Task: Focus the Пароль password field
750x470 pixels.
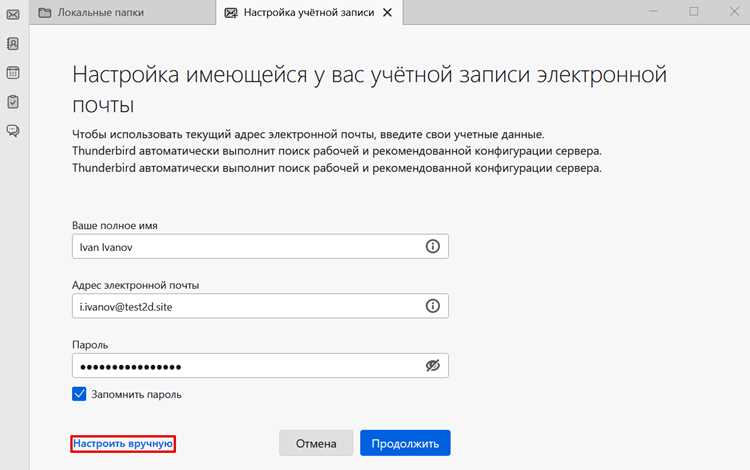Action: (260, 366)
